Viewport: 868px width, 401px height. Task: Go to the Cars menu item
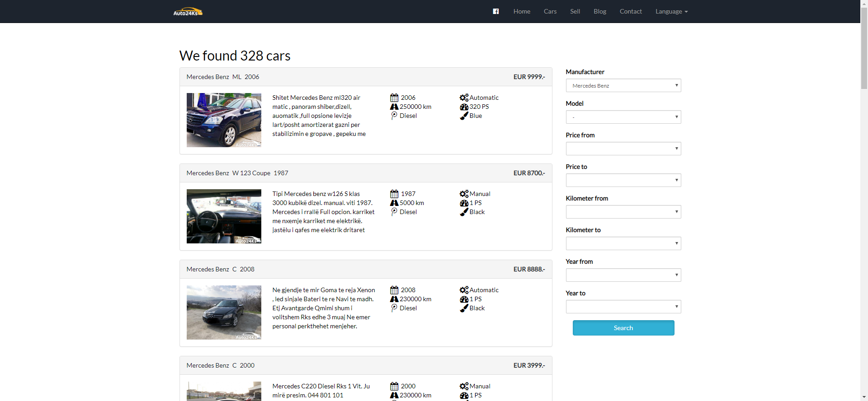point(550,11)
